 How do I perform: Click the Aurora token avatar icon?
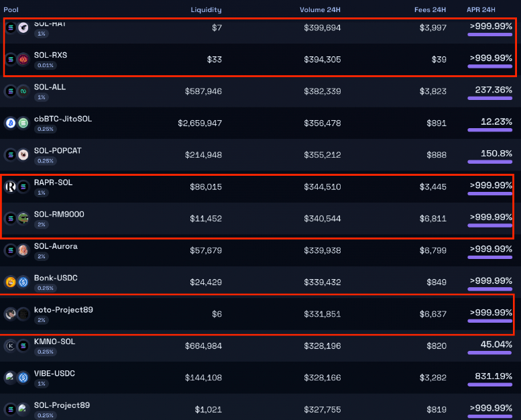[x=23, y=250]
